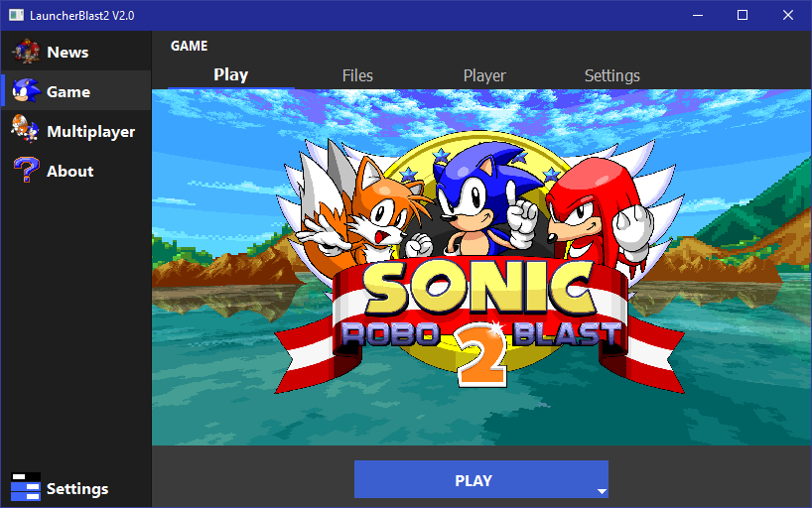Open the Tails and Sonic Multiplayer icon
Viewport: 812px width, 508px height.
pyautogui.click(x=25, y=128)
